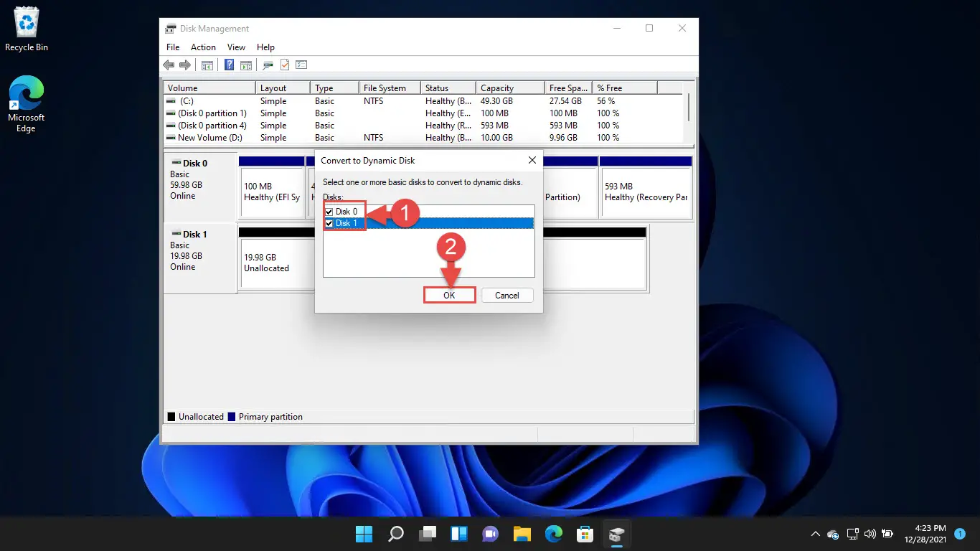Sort by the Type column header
This screenshot has height=551, width=980.
pos(334,88)
